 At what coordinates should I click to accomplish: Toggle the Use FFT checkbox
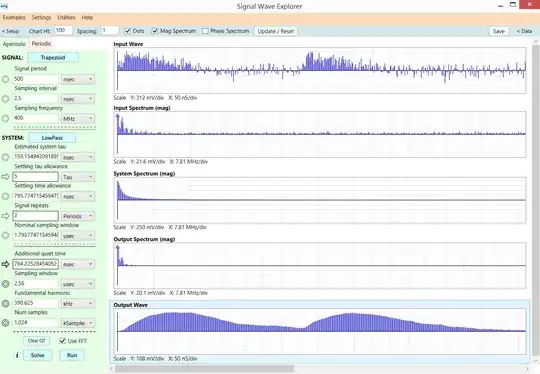pyautogui.click(x=62, y=341)
